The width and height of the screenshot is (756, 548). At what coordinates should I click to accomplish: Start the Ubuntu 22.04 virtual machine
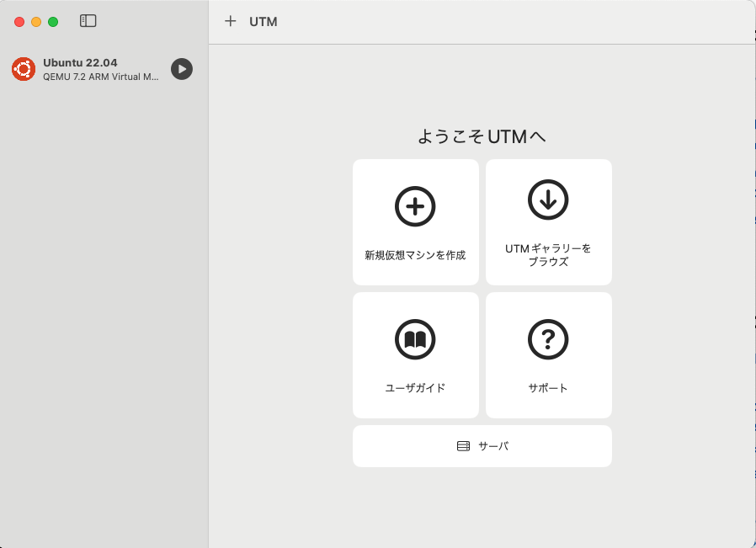tap(181, 69)
